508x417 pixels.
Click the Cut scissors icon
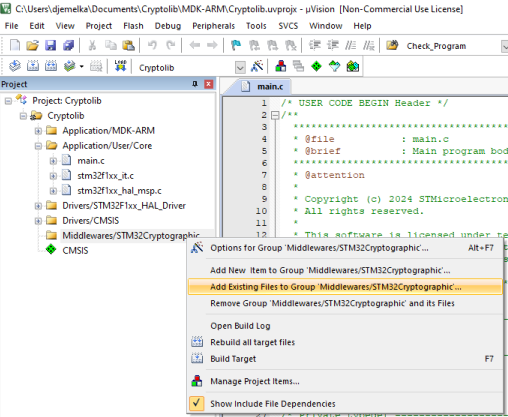point(92,45)
